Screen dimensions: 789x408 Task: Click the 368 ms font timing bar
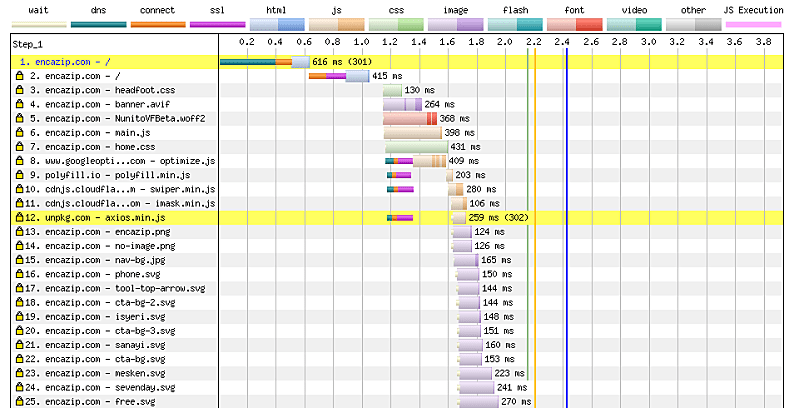coord(410,119)
